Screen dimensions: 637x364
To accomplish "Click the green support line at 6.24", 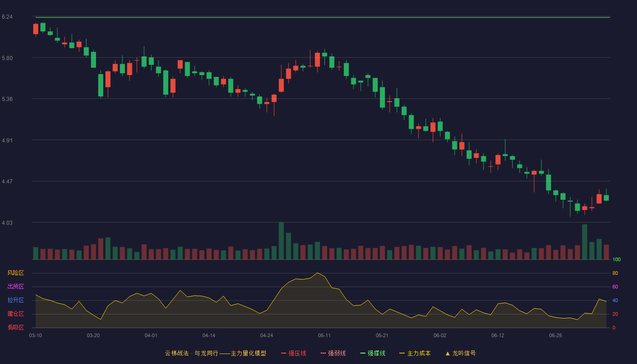I will click(x=323, y=17).
